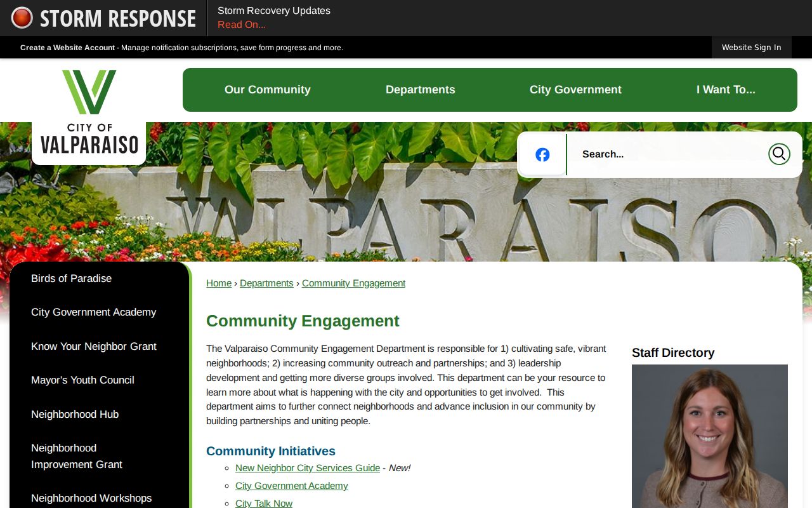Open Neighborhood Hub sidebar item
This screenshot has height=508, width=812.
(75, 414)
